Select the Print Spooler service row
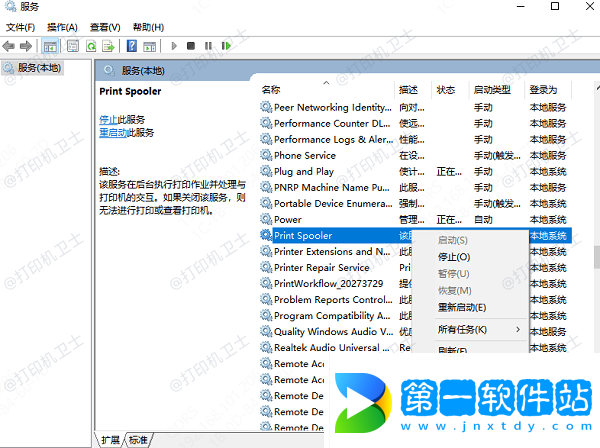 415,235
